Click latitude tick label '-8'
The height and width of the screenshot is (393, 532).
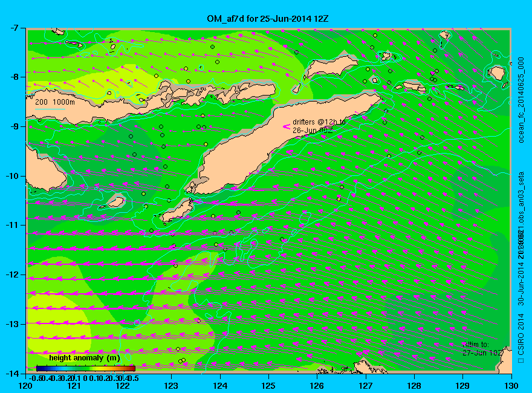pyautogui.click(x=13, y=77)
